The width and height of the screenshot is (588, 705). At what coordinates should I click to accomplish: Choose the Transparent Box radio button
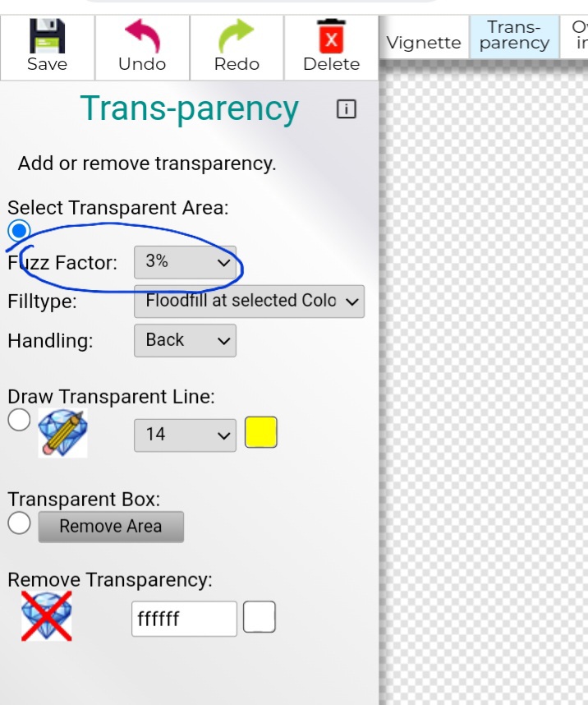click(19, 523)
